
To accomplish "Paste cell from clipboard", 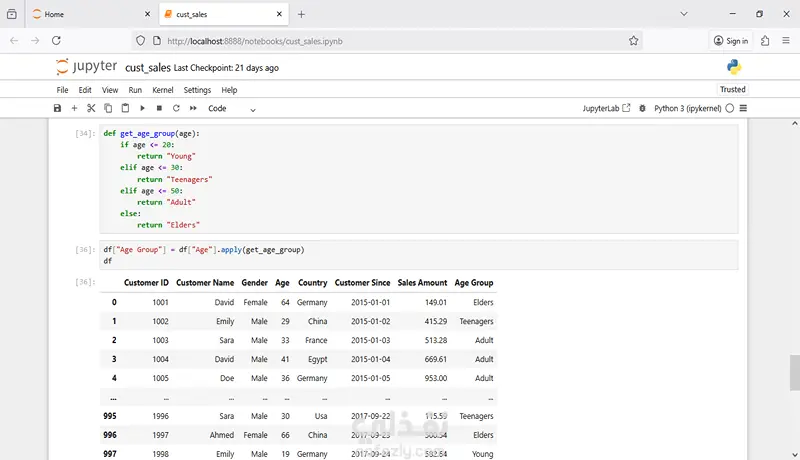I will (125, 108).
